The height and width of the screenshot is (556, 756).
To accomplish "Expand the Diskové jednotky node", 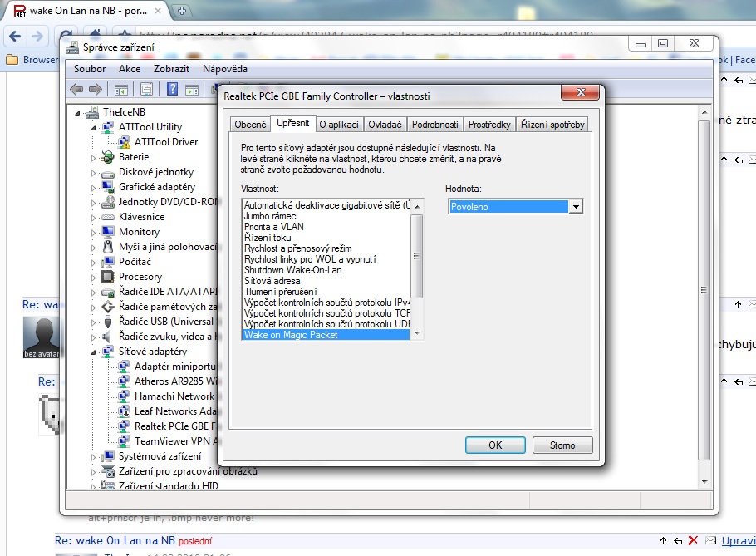I will click(x=94, y=173).
